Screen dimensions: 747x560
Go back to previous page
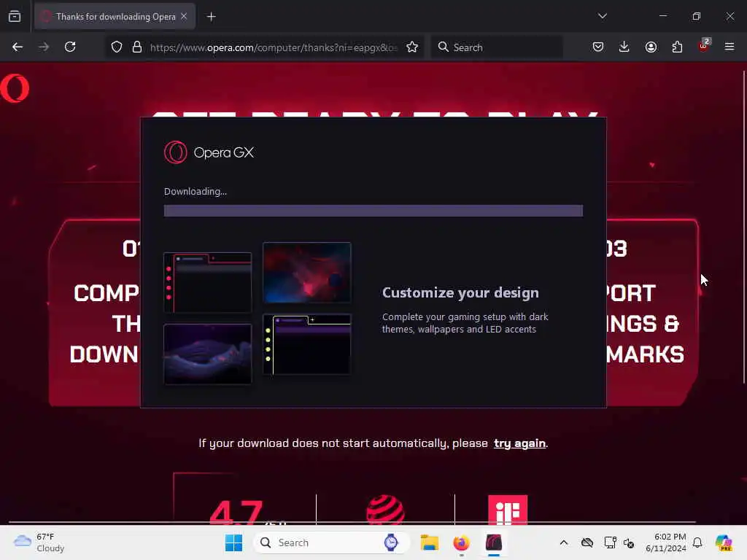tap(18, 47)
